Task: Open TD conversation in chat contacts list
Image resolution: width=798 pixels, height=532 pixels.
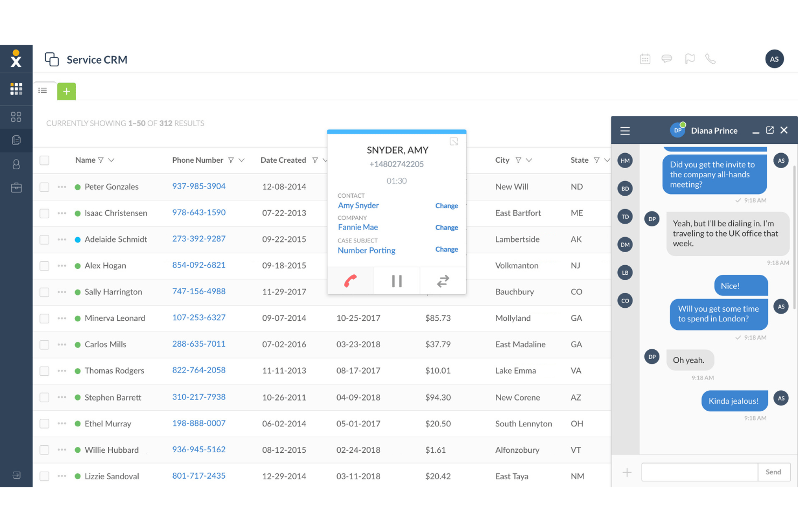Action: point(625,217)
